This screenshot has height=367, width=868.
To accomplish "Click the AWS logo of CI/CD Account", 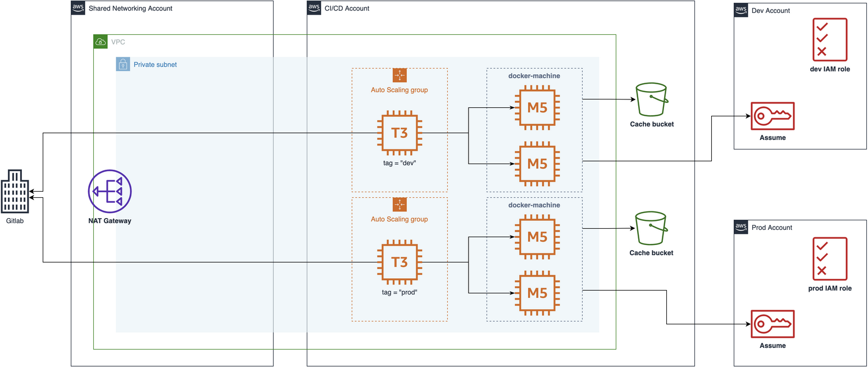I will point(314,8).
